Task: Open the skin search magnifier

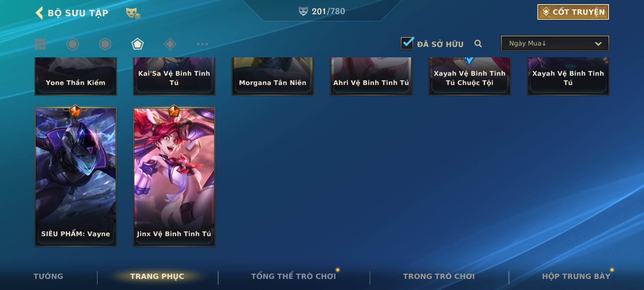Action: click(x=478, y=44)
